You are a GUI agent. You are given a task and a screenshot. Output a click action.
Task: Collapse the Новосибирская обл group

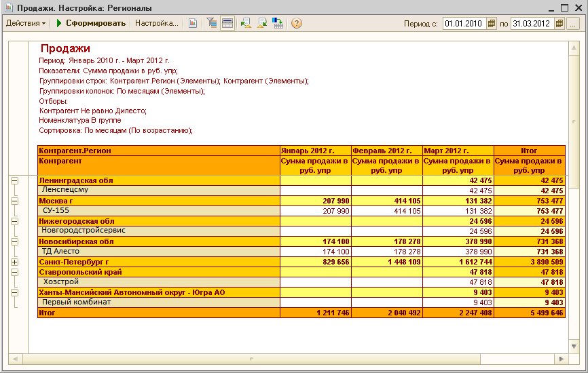[x=14, y=241]
